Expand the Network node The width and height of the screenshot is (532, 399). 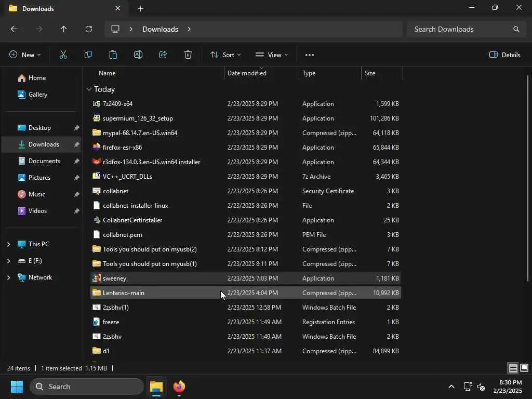coord(8,277)
